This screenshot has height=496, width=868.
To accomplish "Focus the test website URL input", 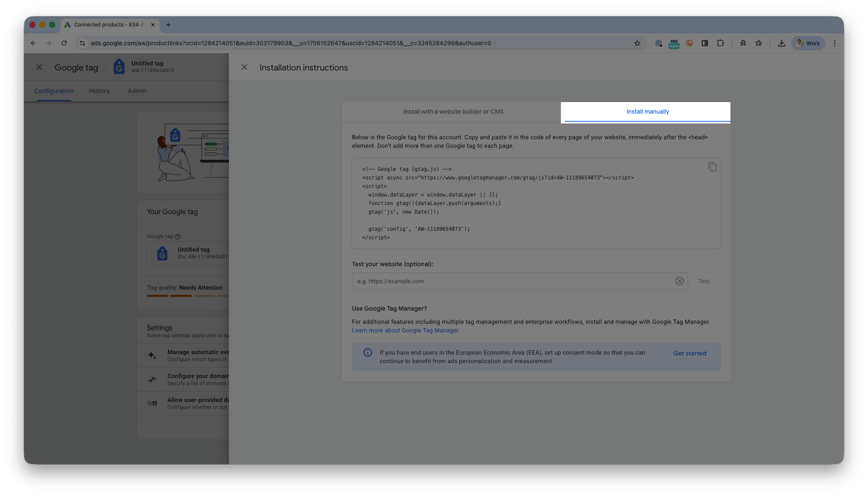I will (x=513, y=281).
